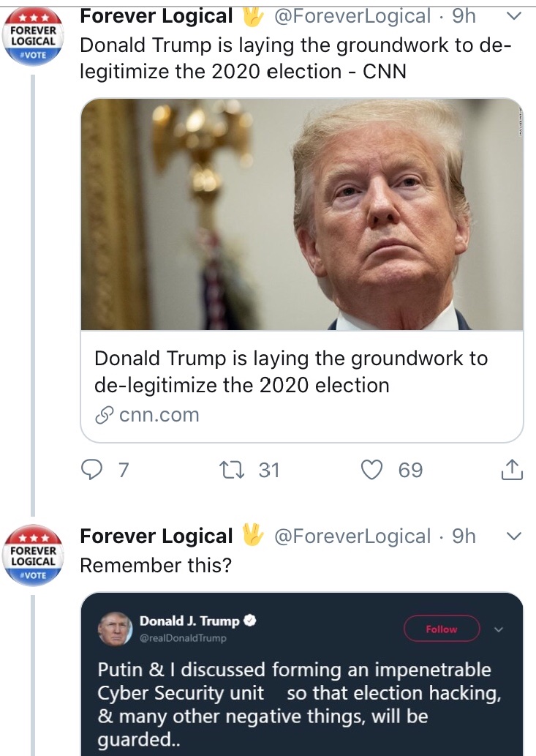Open @ForeverLogical handle on first tweet
This screenshot has height=756, width=536.
[x=352, y=16]
